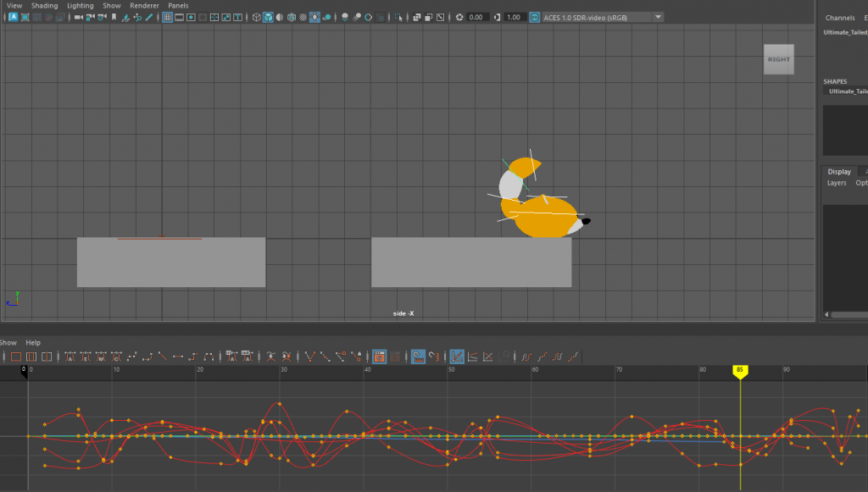The image size is (868, 492).
Task: Toggle Isolate Select icon
Action: pos(398,17)
